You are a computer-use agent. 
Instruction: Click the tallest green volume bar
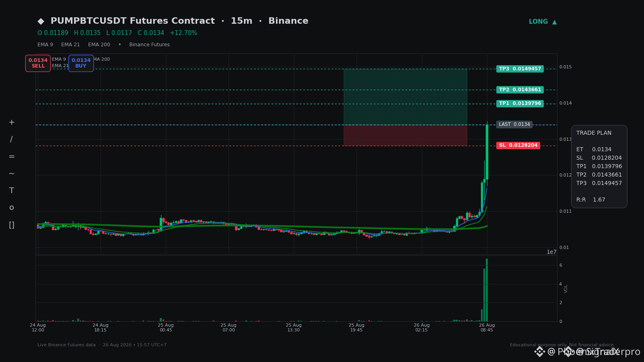pos(487,290)
